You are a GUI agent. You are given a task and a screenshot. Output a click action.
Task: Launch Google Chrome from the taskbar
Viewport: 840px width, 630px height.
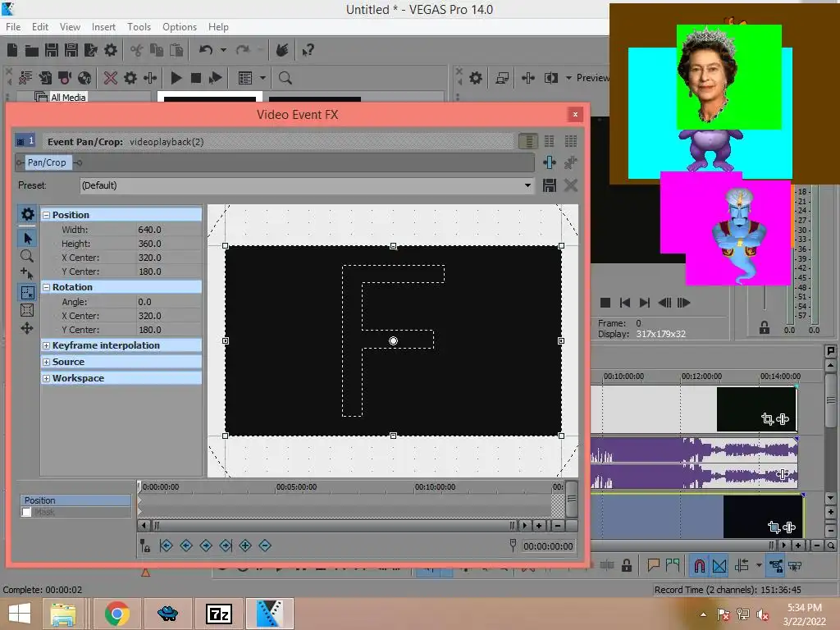(x=116, y=614)
